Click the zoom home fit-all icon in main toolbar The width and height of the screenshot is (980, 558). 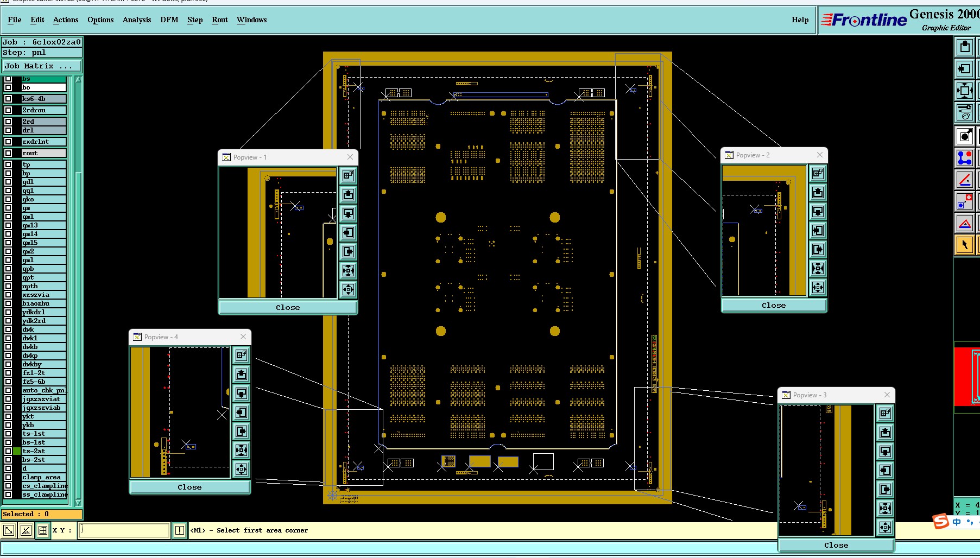tap(965, 91)
